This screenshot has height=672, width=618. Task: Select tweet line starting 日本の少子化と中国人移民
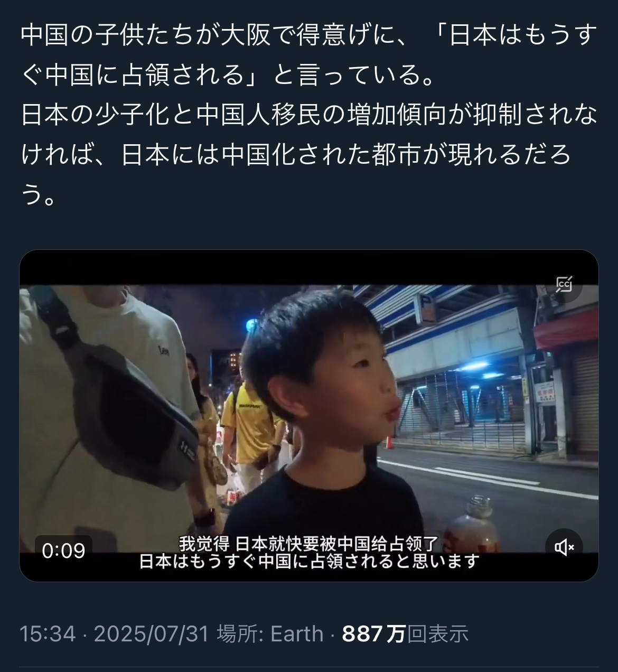tap(309, 115)
